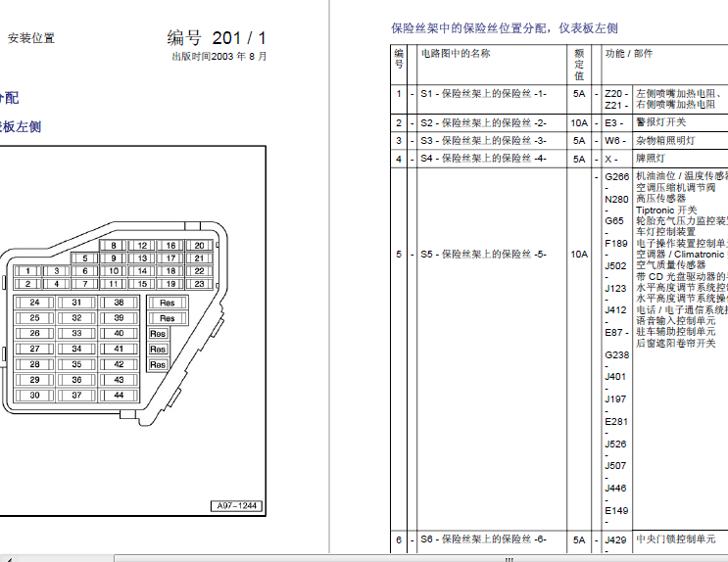Click the cell 'S6 - 保险丝架上的保险丝 -6-'

click(483, 539)
